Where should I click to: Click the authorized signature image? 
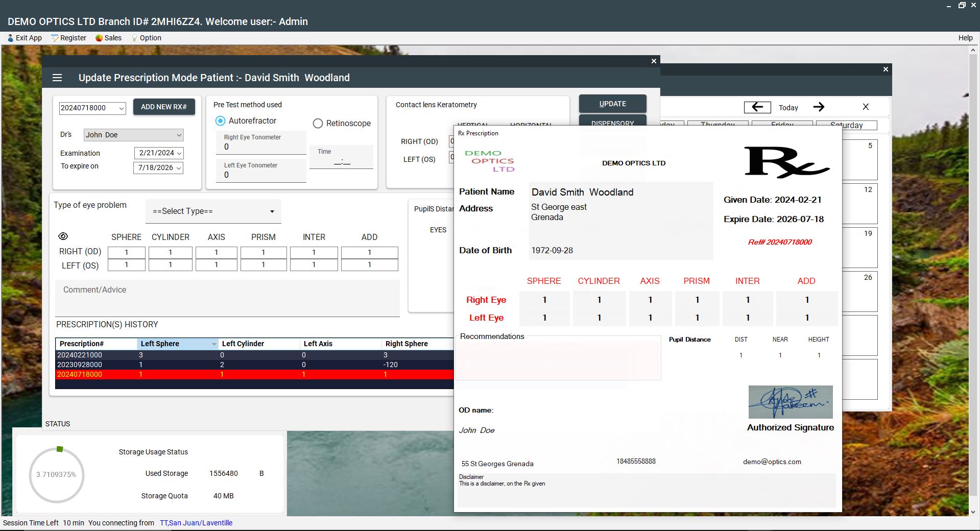tap(791, 402)
